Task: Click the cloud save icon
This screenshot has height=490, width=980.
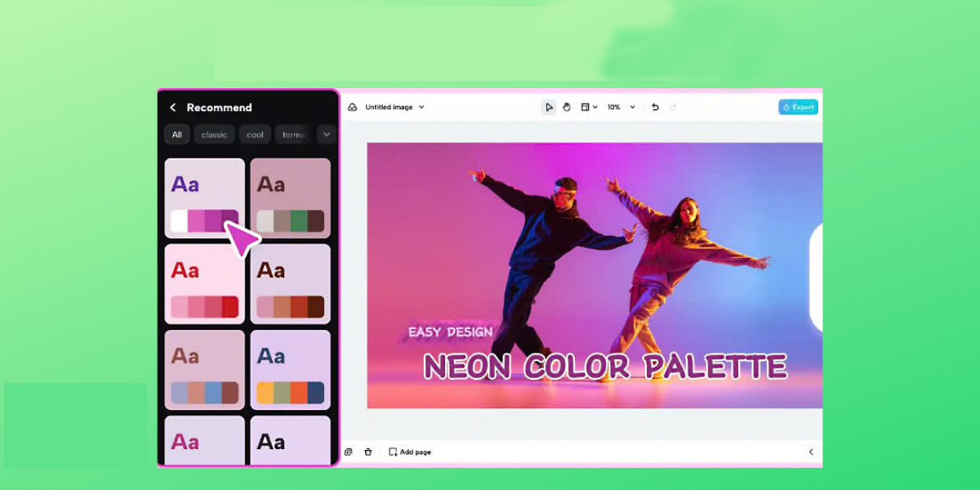Action: coord(353,107)
